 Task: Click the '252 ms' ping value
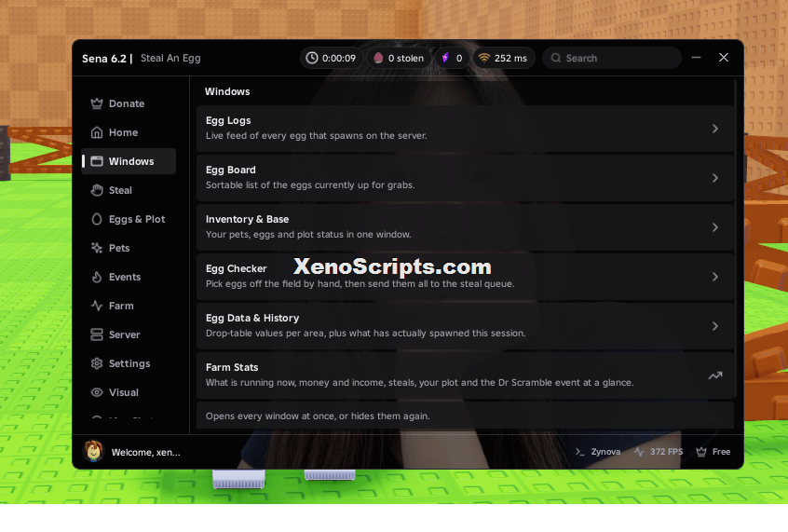coord(510,59)
